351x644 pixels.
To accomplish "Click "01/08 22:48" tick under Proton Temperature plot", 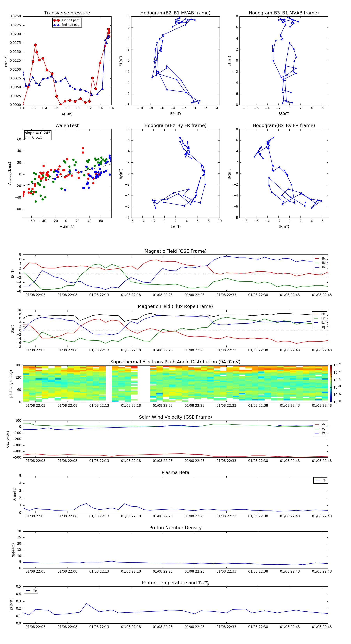I will coord(322,627).
